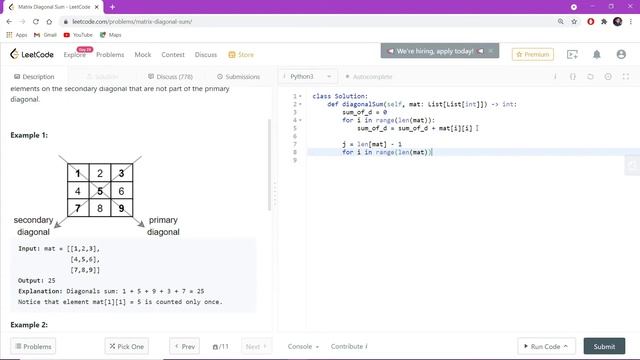
Task: Collapse code fold at line 4
Action: click(x=300, y=120)
